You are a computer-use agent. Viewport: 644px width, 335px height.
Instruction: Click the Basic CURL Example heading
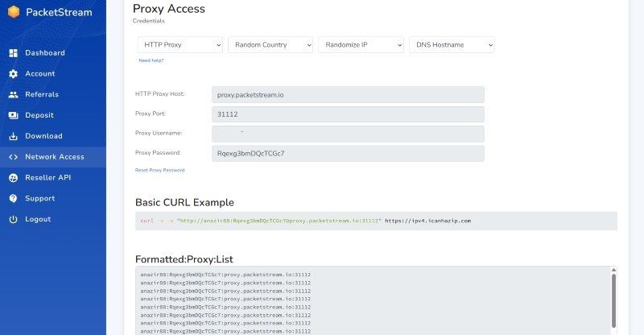point(184,202)
